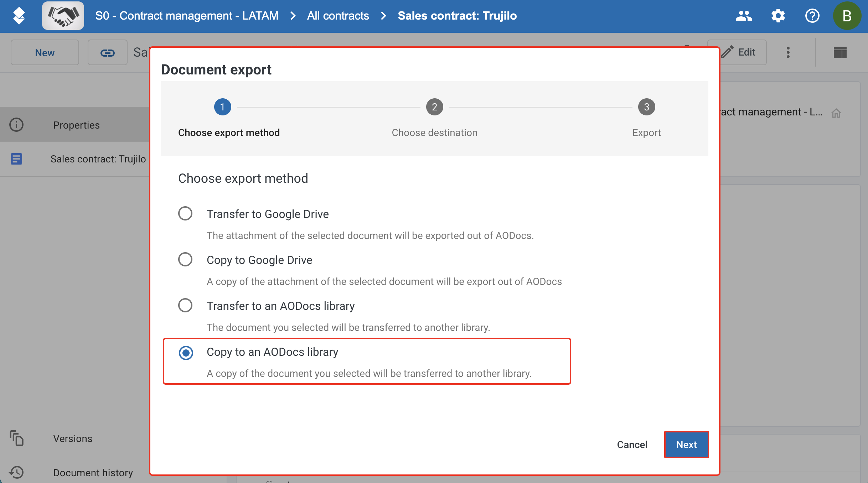Select Copy to an AODocs library option

pos(186,353)
